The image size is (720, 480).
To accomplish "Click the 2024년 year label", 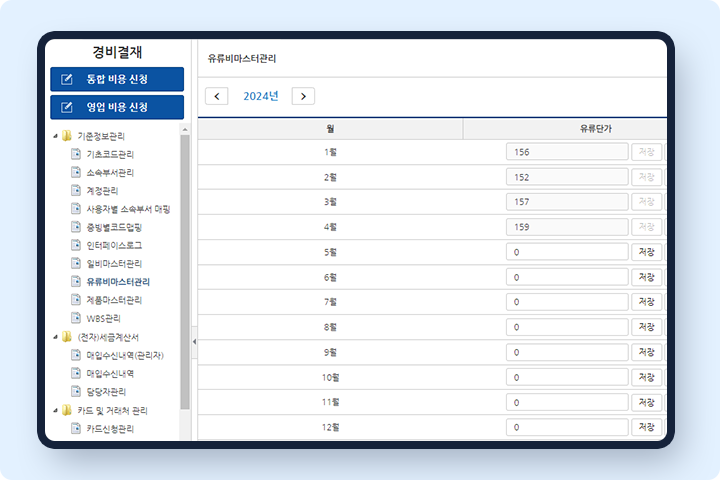I will coord(261,96).
